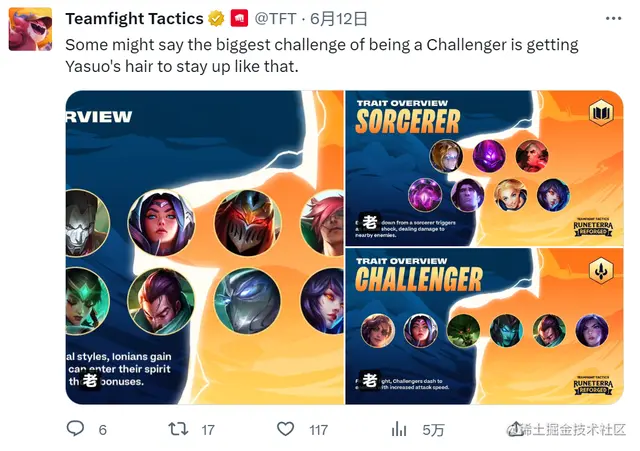This screenshot has width=640, height=451.
Task: Click the retweet count 17
Action: pos(208,430)
